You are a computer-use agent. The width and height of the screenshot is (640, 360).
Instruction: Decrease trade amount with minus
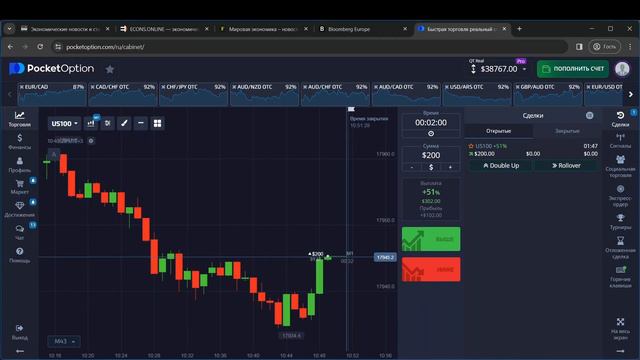(412, 167)
